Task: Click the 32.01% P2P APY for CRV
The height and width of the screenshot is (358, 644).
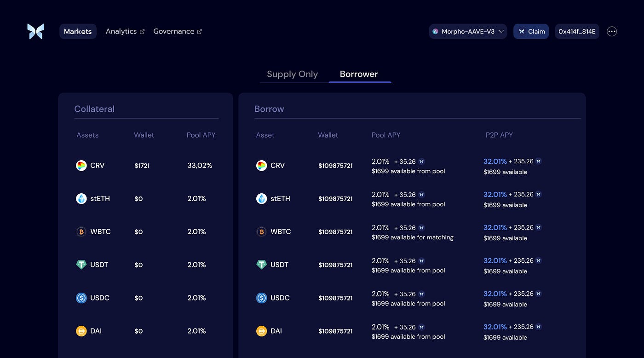Action: coord(495,162)
